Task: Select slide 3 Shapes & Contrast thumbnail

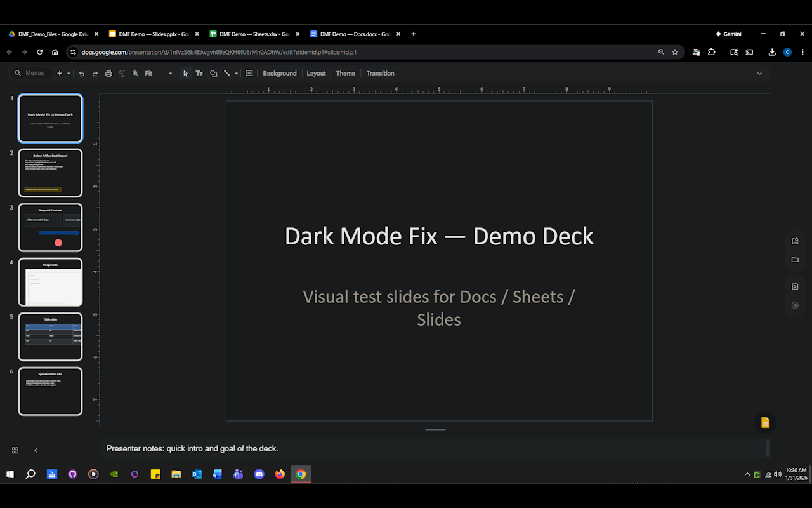Action: point(50,227)
